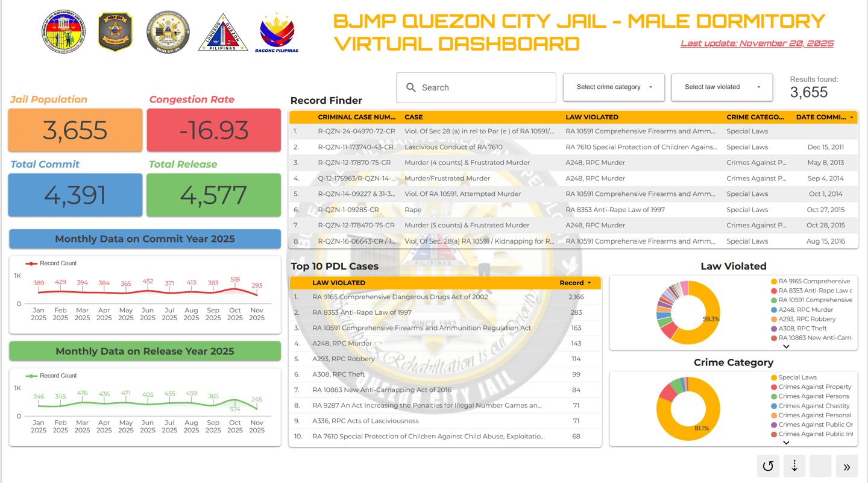
Task: Click the orange Special Laws legend swatch
Action: [x=774, y=377]
